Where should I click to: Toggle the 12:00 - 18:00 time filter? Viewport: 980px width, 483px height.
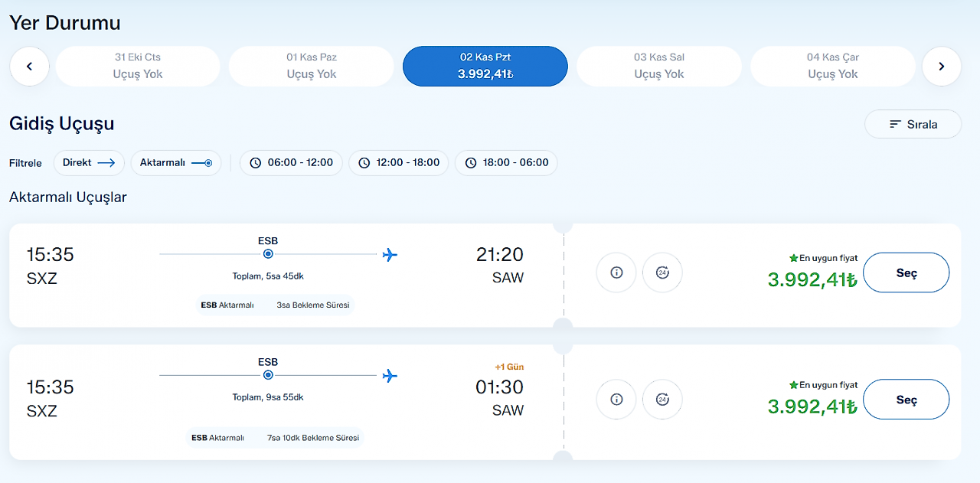click(x=398, y=163)
